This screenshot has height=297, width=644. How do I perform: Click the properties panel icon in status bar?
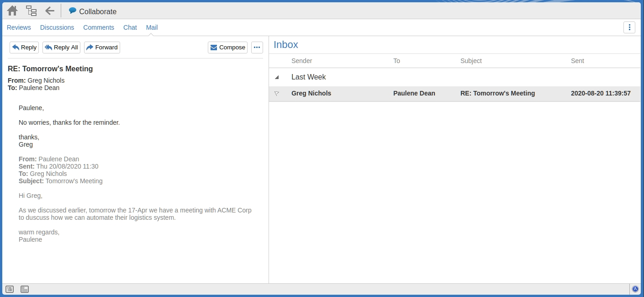click(x=25, y=289)
